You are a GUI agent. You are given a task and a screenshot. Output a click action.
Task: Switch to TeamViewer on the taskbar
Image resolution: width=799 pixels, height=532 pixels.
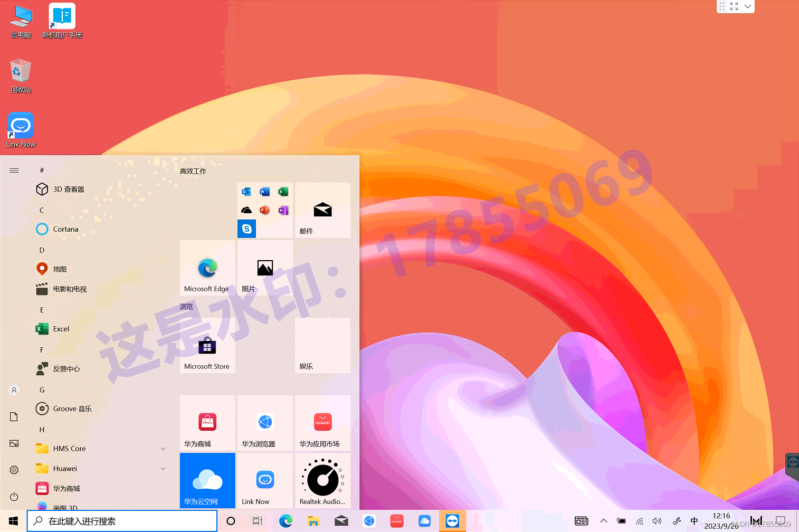[x=452, y=521]
